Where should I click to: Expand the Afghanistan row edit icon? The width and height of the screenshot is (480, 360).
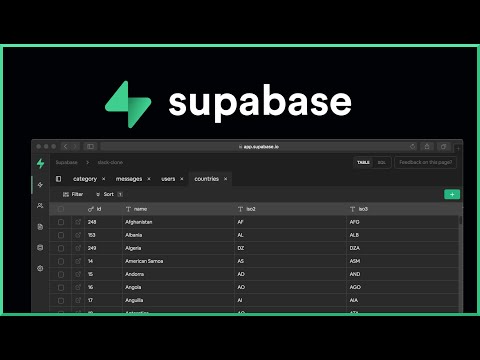78,222
